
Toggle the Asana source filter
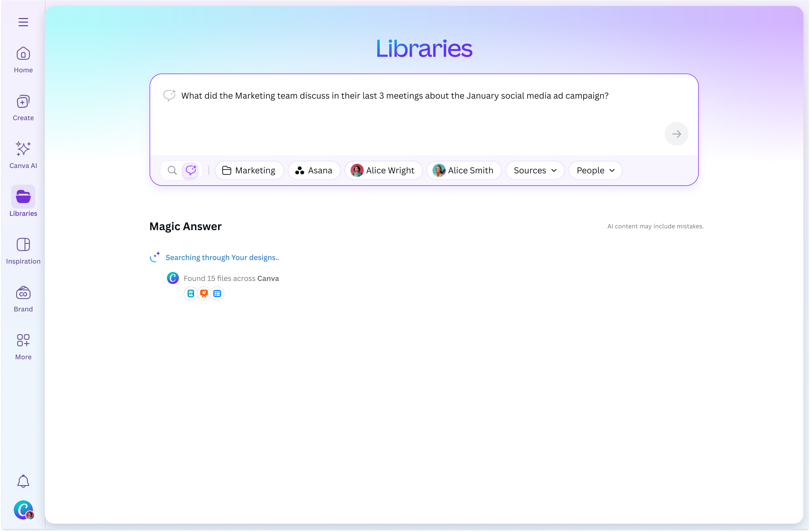pyautogui.click(x=314, y=170)
